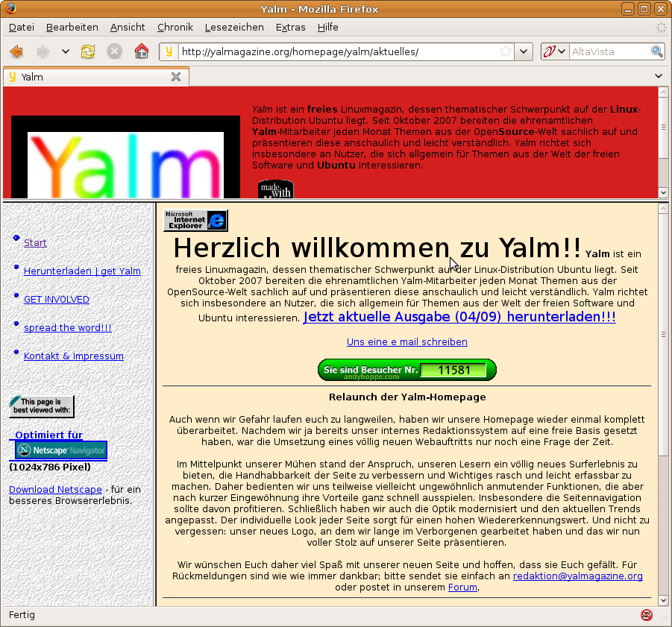Image resolution: width=672 pixels, height=627 pixels.
Task: Open the Forum link
Action: click(462, 587)
